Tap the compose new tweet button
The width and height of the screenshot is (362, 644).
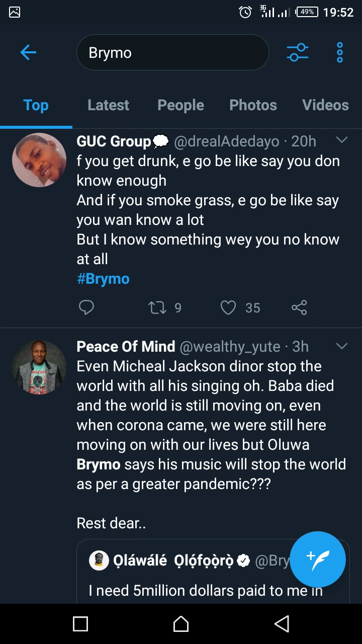(318, 559)
